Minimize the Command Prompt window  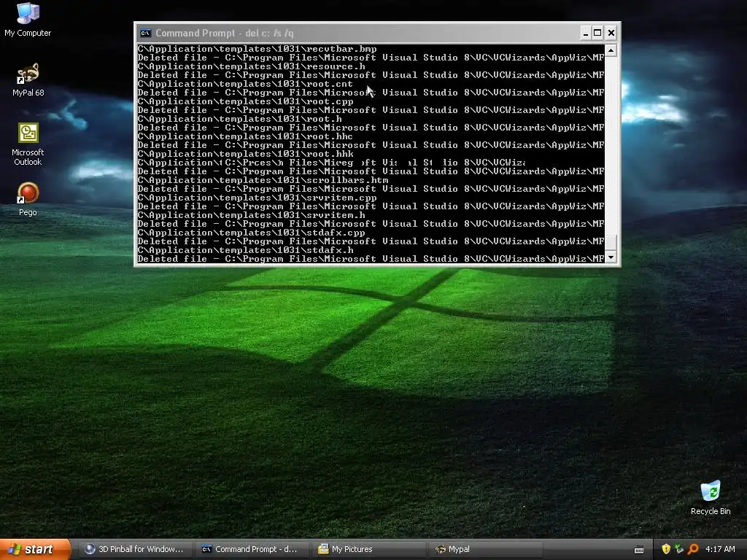tap(586, 33)
